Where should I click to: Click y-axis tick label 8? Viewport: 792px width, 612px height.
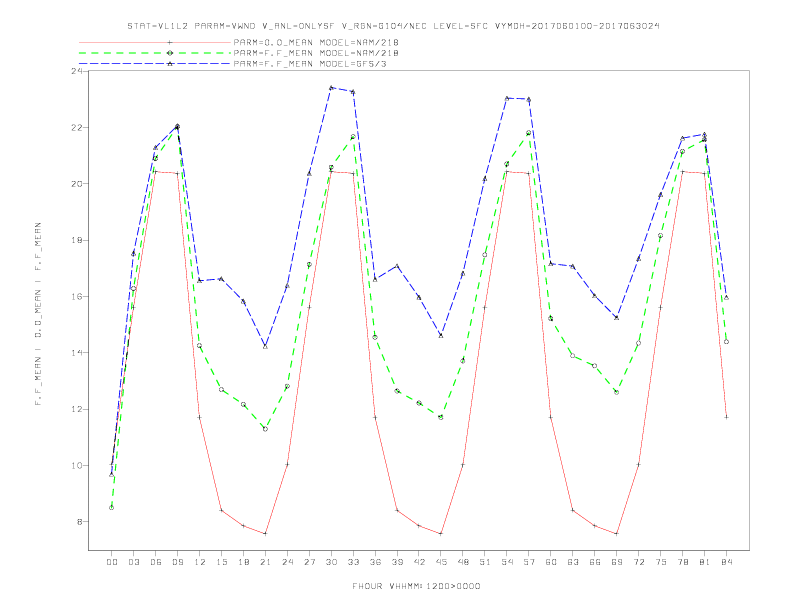coord(80,522)
